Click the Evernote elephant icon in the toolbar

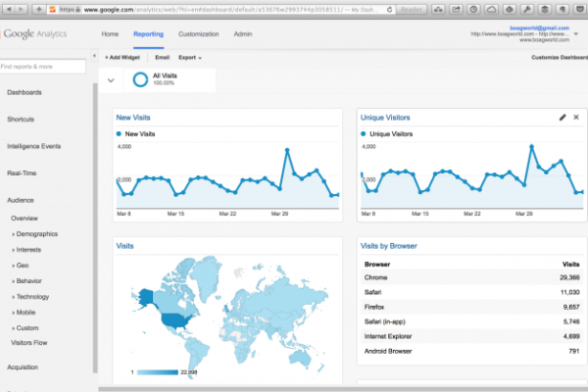coord(563,9)
